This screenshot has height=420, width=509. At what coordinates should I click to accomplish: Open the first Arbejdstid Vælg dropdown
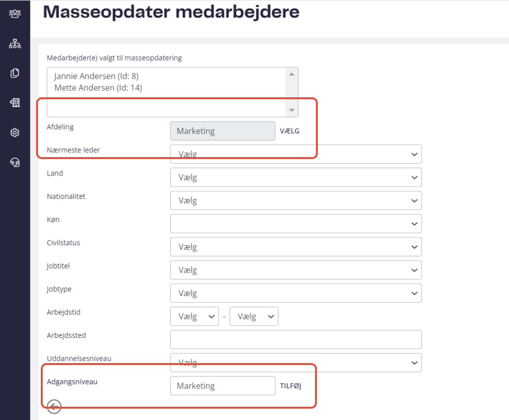pos(194,317)
